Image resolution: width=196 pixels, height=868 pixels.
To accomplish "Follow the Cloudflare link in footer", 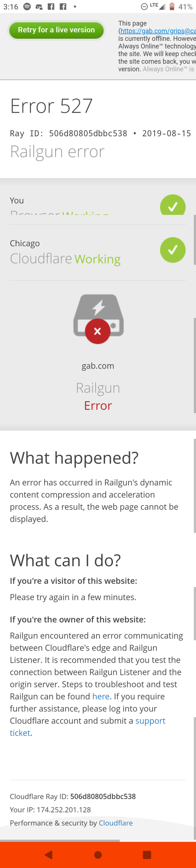I will 115,823.
